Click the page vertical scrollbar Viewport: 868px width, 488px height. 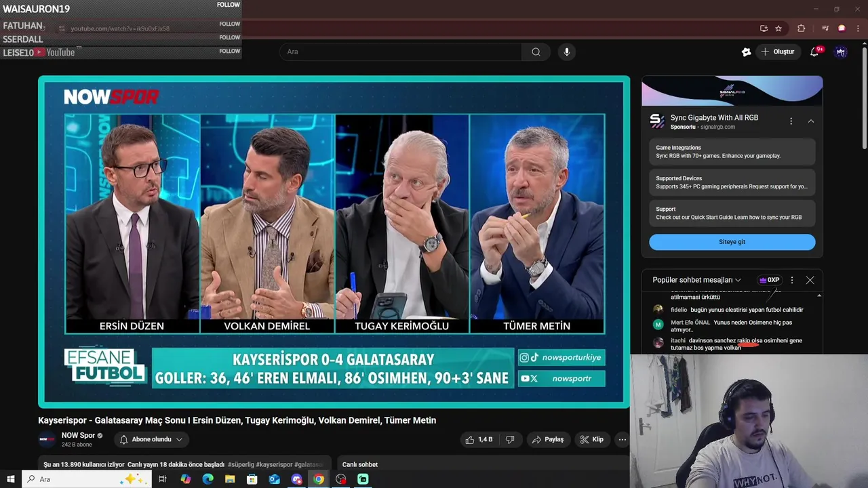coord(864,98)
